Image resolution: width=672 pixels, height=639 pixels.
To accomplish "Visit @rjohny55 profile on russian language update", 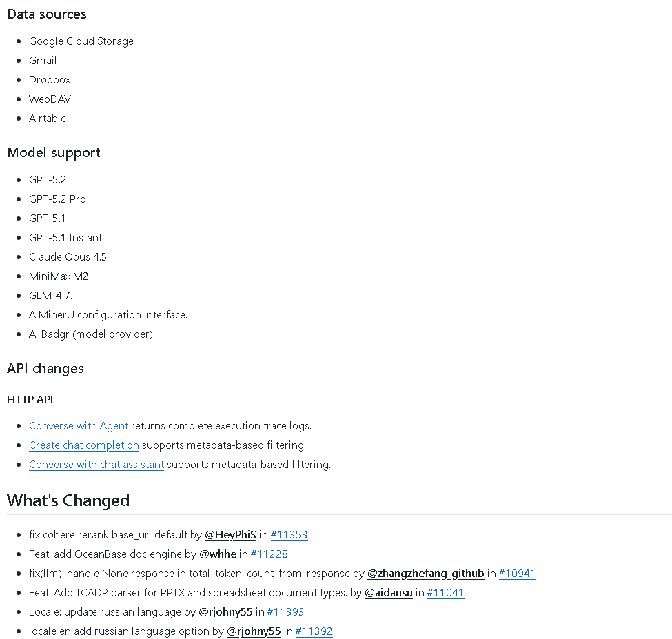I will [x=225, y=611].
